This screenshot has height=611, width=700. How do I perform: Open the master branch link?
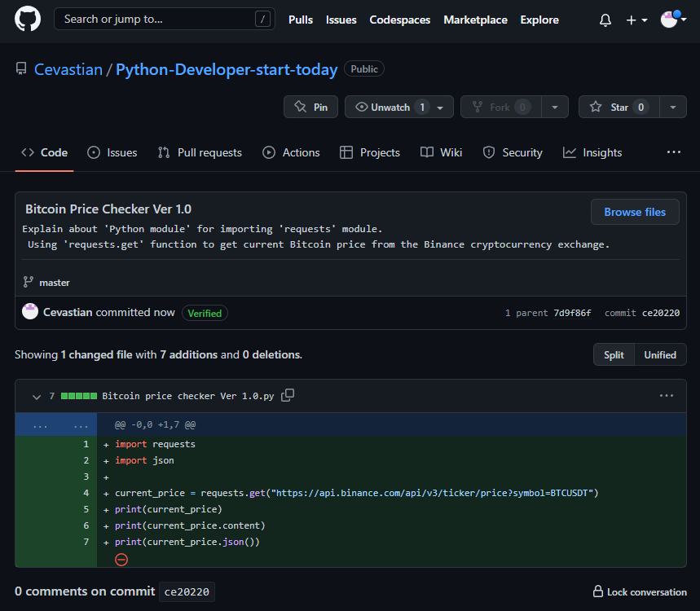click(x=55, y=283)
